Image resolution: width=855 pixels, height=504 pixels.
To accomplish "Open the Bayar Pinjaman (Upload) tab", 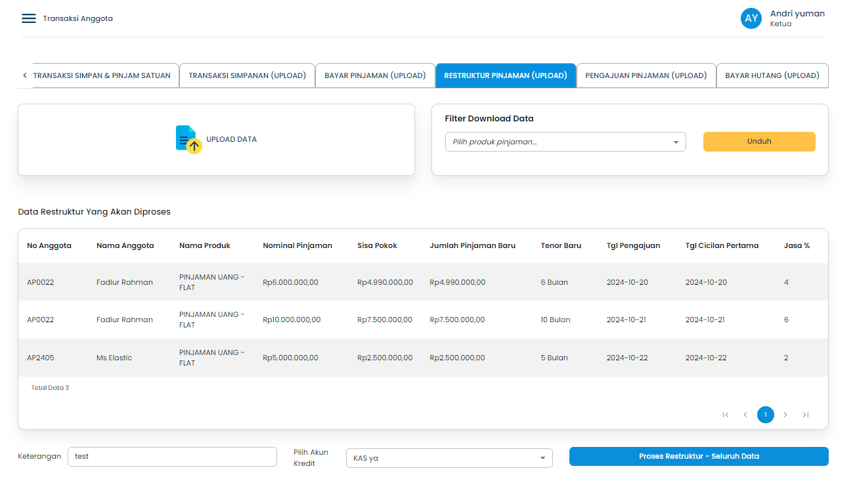I will click(375, 75).
